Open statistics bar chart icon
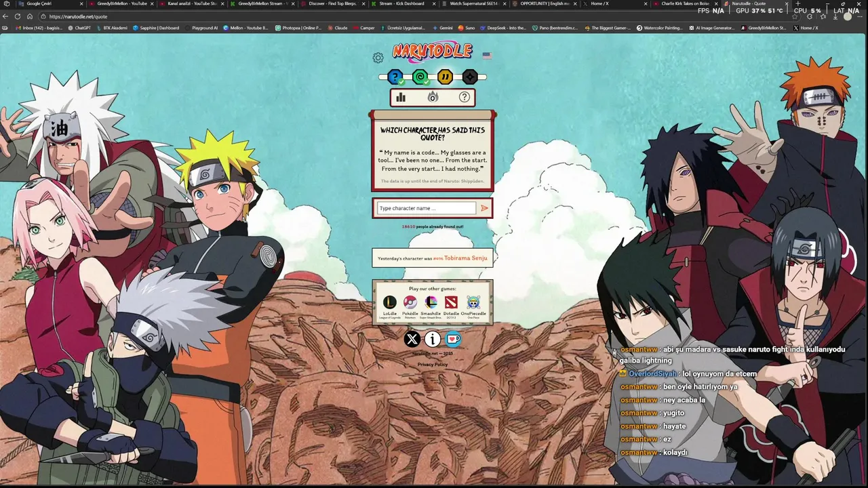The height and width of the screenshot is (488, 868). click(x=401, y=98)
